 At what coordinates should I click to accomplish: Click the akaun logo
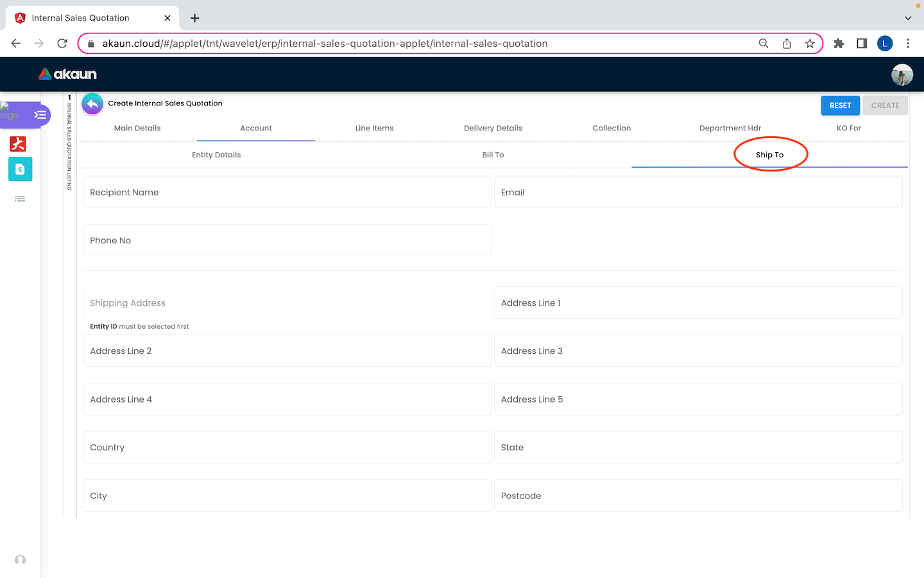(x=67, y=74)
